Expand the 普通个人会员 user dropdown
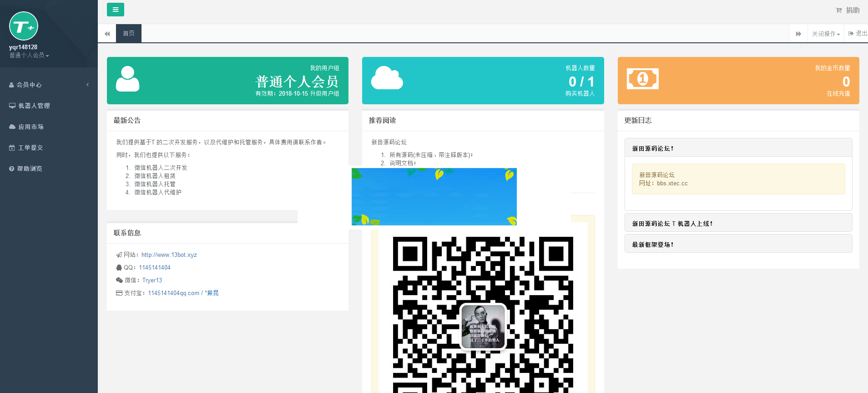868x393 pixels. (x=29, y=55)
